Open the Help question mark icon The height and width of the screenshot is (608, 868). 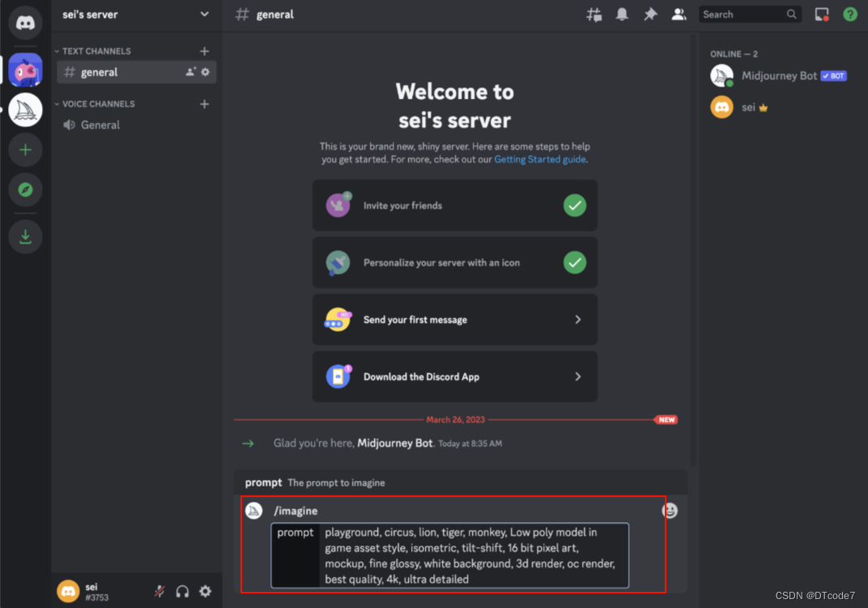click(849, 15)
